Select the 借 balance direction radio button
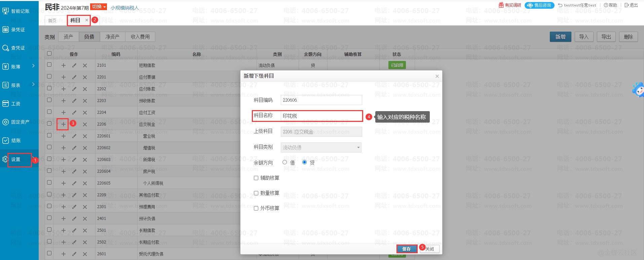The width and height of the screenshot is (644, 260). coord(285,162)
